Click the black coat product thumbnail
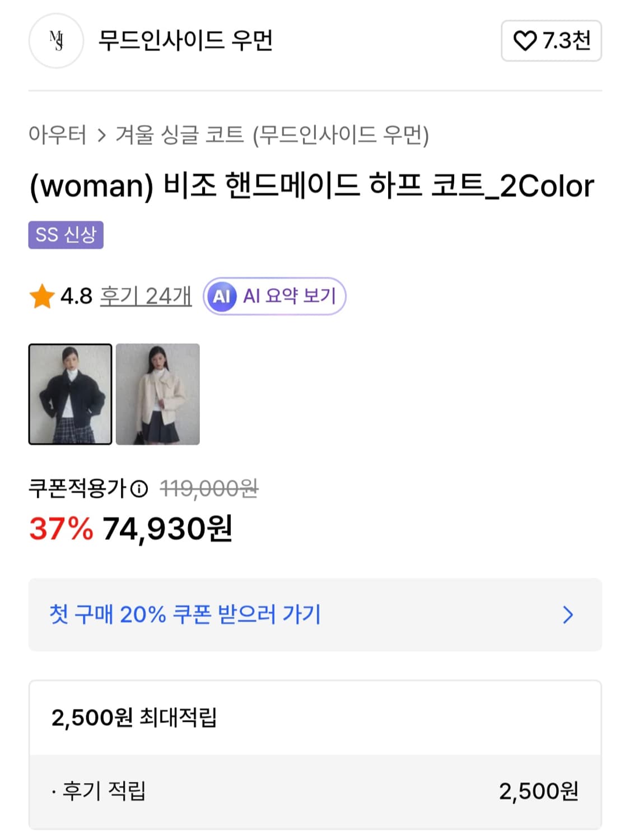 [x=69, y=394]
